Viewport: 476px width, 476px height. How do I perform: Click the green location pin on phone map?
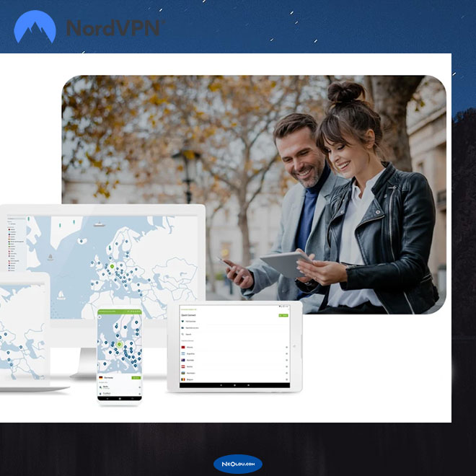coord(119,344)
